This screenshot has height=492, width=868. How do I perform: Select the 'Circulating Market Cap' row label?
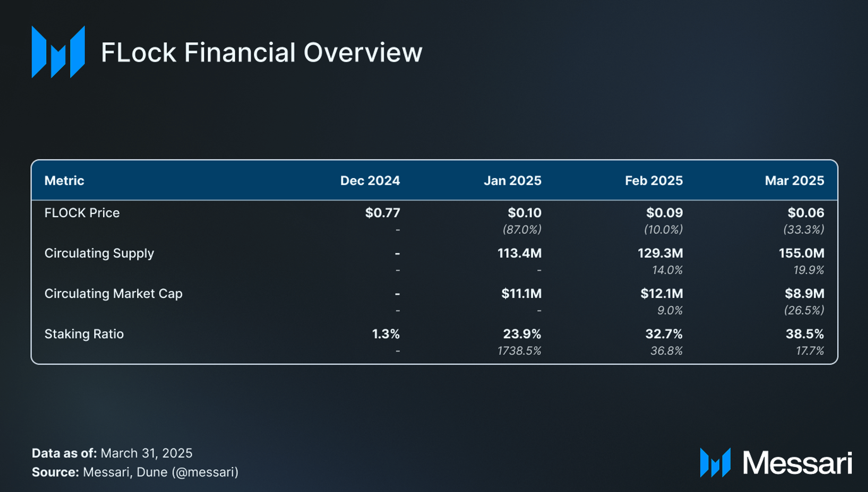click(x=113, y=294)
